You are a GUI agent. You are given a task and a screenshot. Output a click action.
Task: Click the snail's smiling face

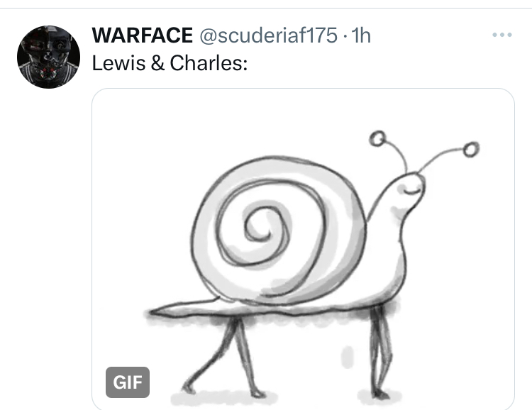coord(411,191)
